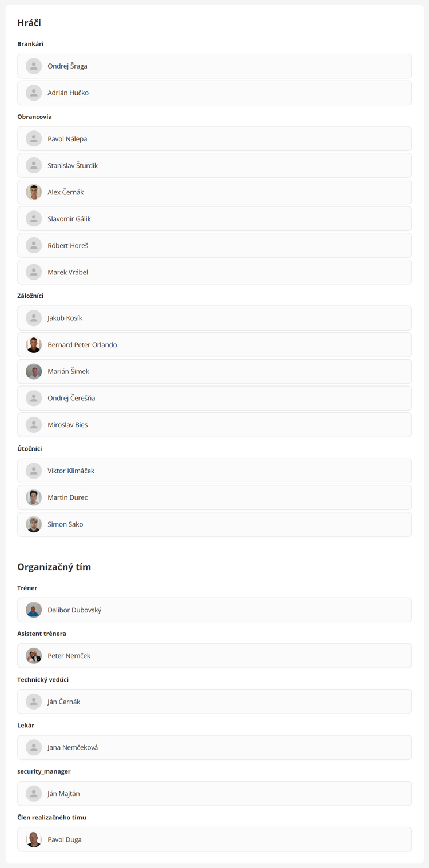Screen dimensions: 429x868
Task: Click coach Dalibor Dubovský's photo
Action: [x=34, y=610]
